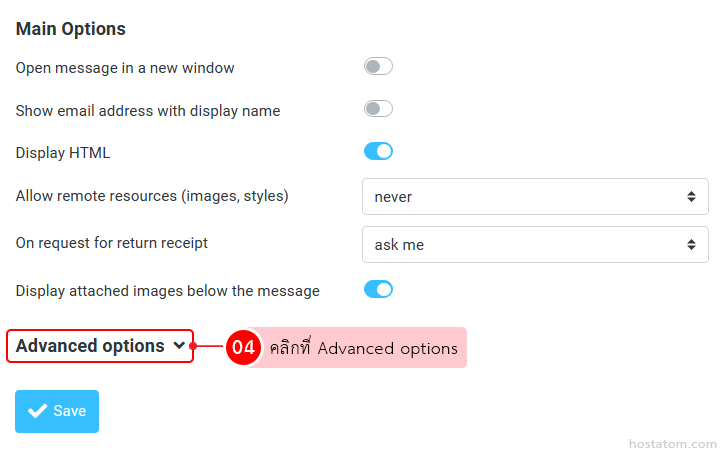
Task: Click the 'Display HTML' label text
Action: pos(63,153)
